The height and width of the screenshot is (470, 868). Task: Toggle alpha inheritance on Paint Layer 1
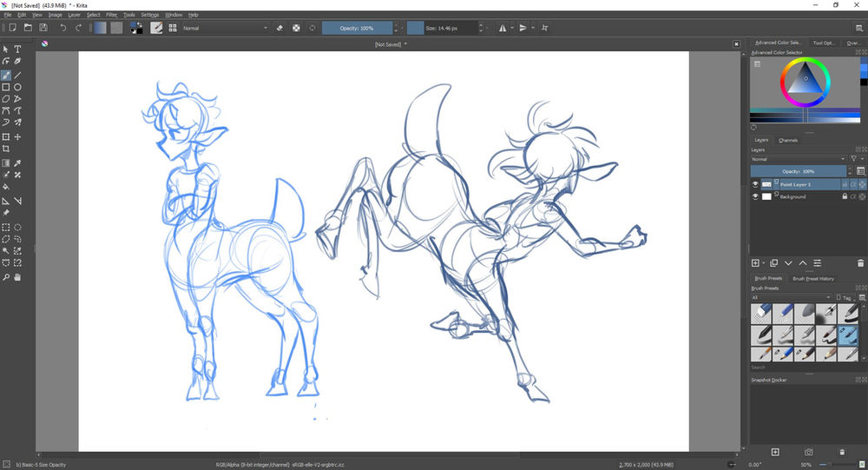853,184
